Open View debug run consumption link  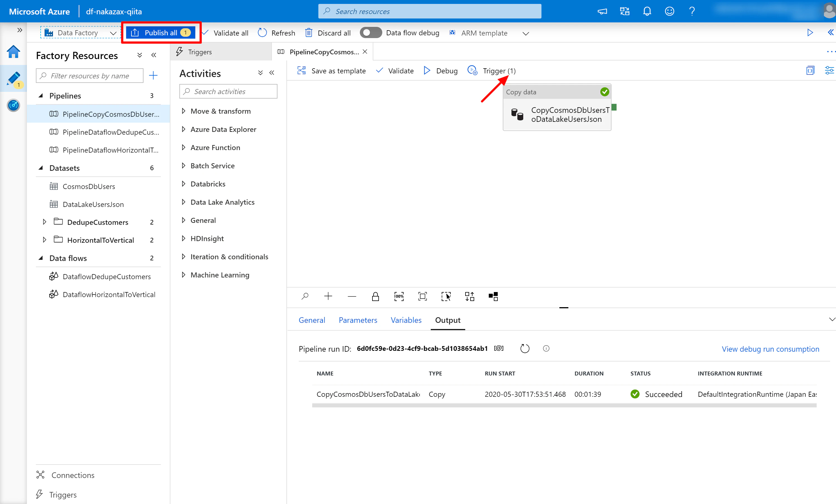[770, 349]
